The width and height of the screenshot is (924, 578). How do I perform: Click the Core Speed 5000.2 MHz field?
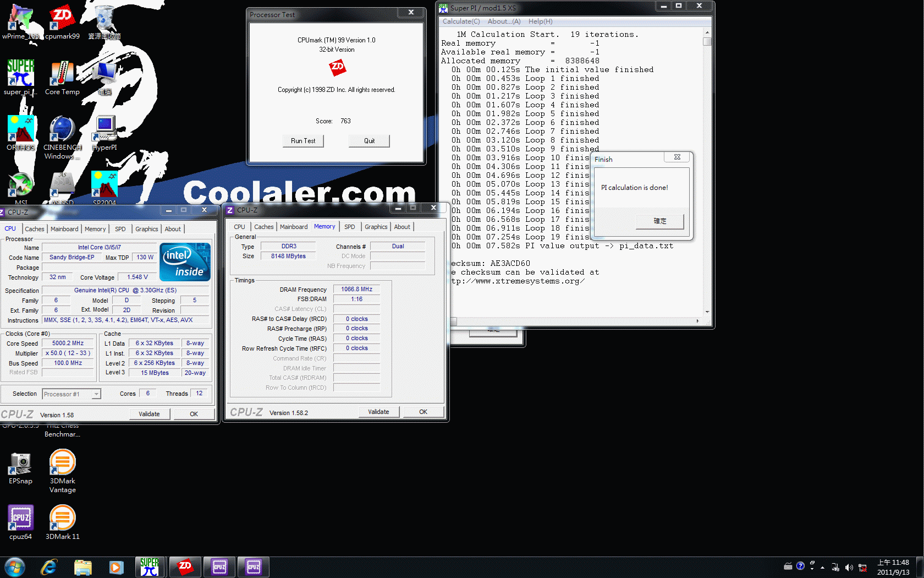pos(68,343)
